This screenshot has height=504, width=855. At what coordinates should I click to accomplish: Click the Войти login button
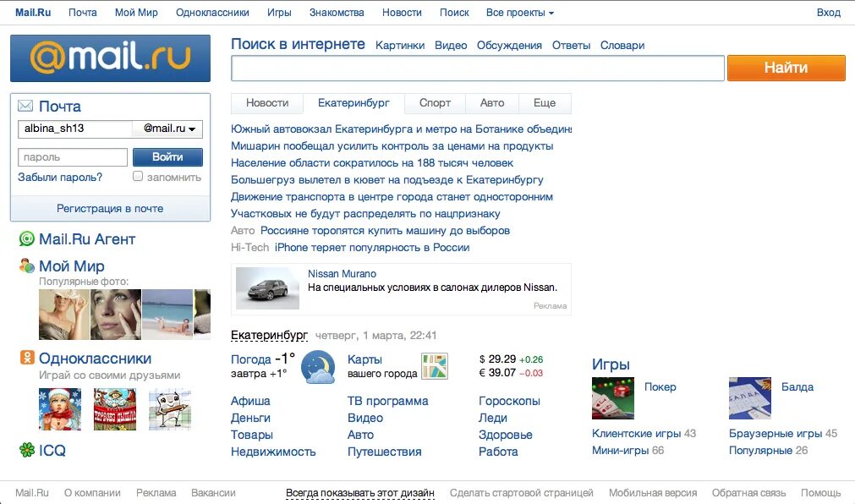pos(167,157)
